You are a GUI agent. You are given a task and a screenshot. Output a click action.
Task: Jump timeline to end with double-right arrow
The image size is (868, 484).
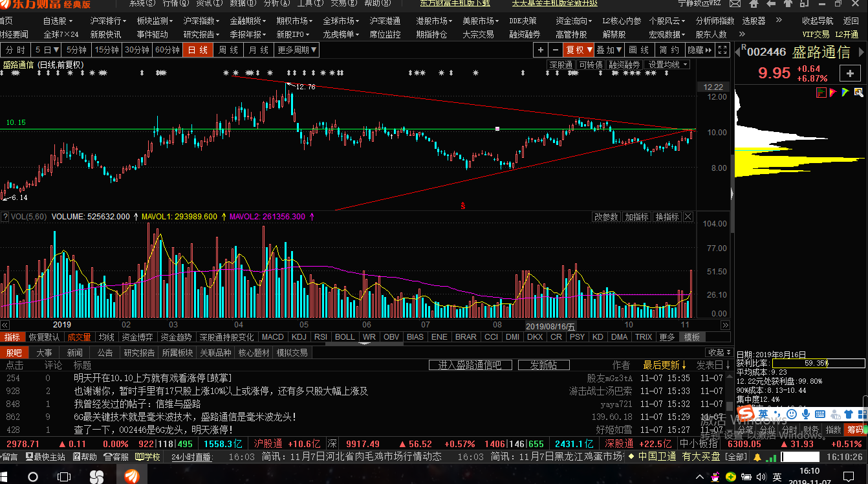click(725, 325)
